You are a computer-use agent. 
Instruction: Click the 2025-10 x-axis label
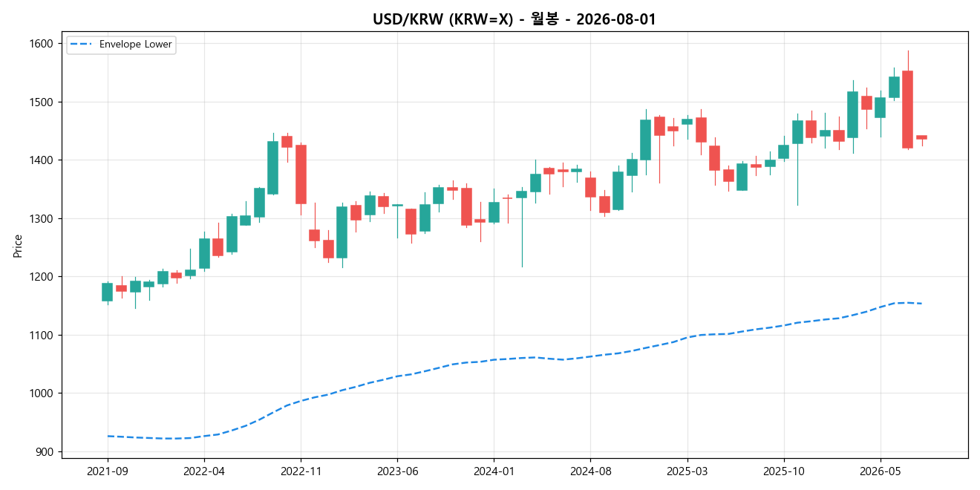click(783, 471)
